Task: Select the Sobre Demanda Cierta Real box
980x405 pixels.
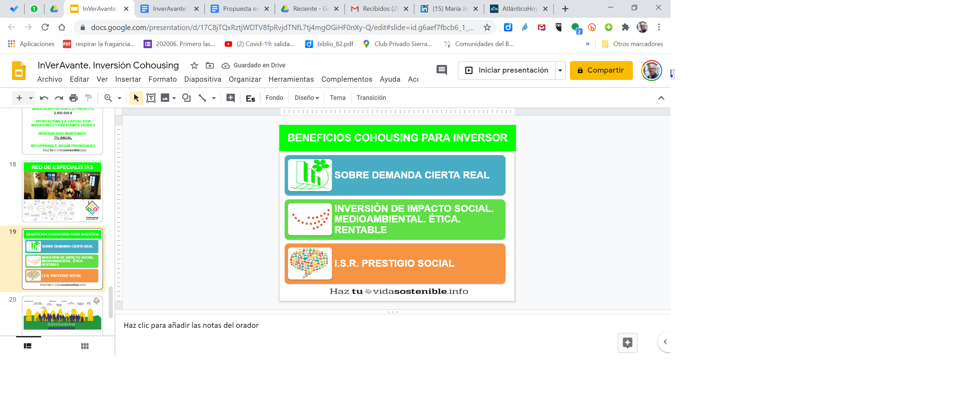Action: [x=395, y=175]
